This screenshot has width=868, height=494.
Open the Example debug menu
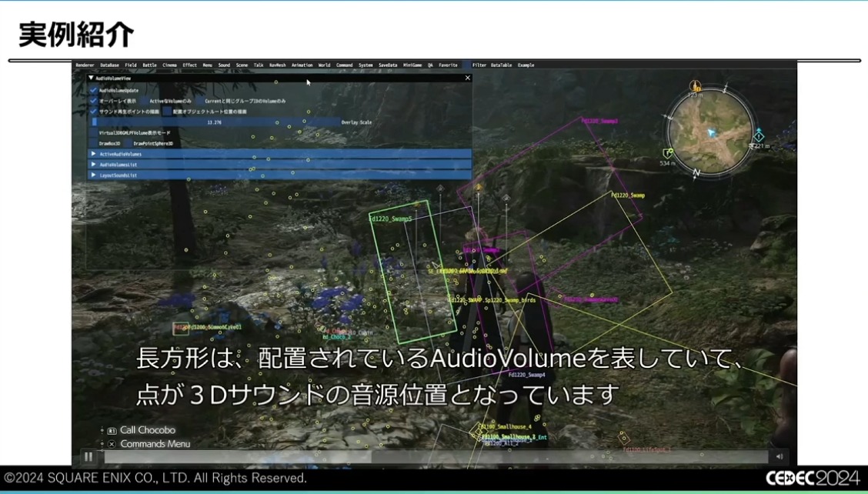click(526, 65)
